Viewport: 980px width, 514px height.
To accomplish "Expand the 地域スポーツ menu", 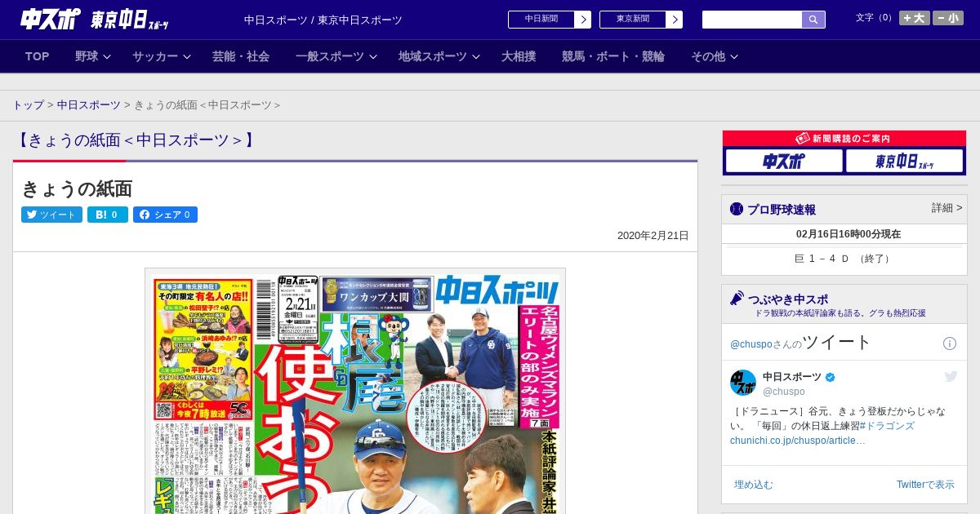I will coord(439,56).
